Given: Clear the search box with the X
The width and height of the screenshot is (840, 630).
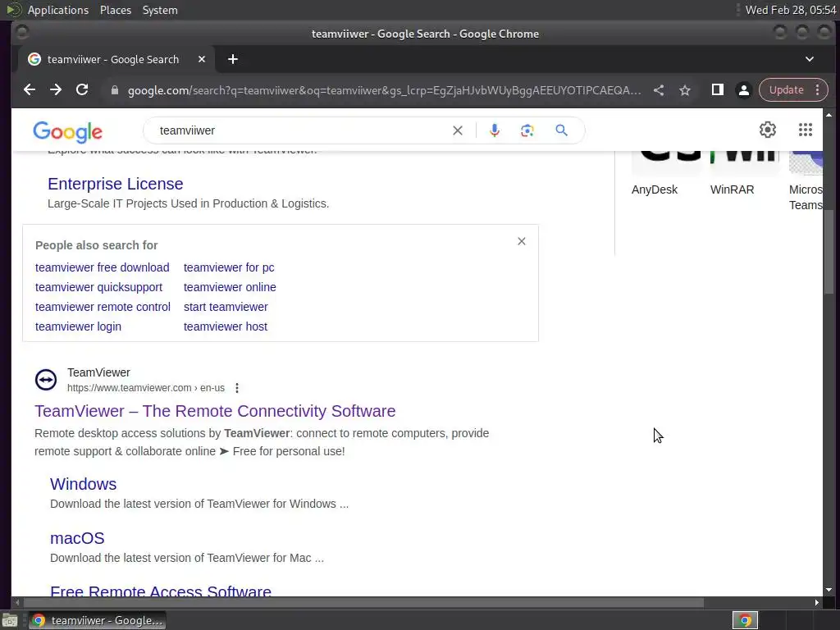Looking at the screenshot, I should coord(458,130).
